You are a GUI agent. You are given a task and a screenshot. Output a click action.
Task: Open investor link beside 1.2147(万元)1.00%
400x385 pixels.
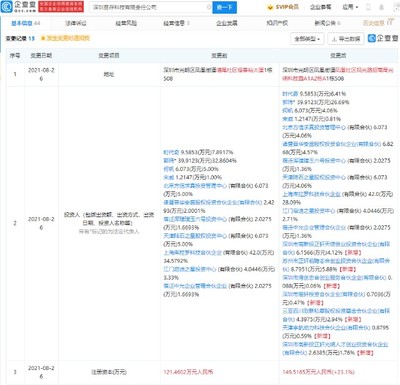click(168, 177)
